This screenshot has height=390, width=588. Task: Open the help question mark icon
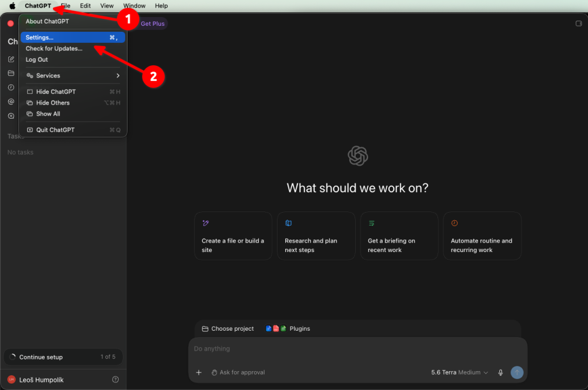click(x=115, y=379)
